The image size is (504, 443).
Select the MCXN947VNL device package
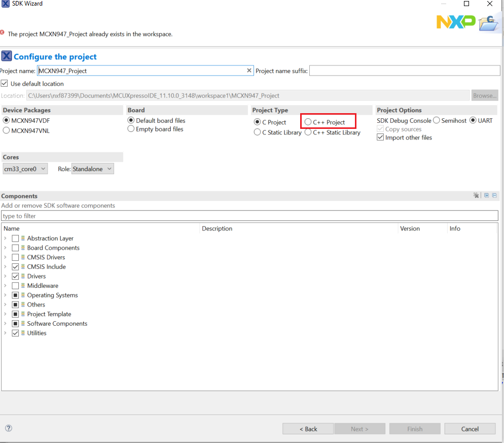[x=6, y=130]
